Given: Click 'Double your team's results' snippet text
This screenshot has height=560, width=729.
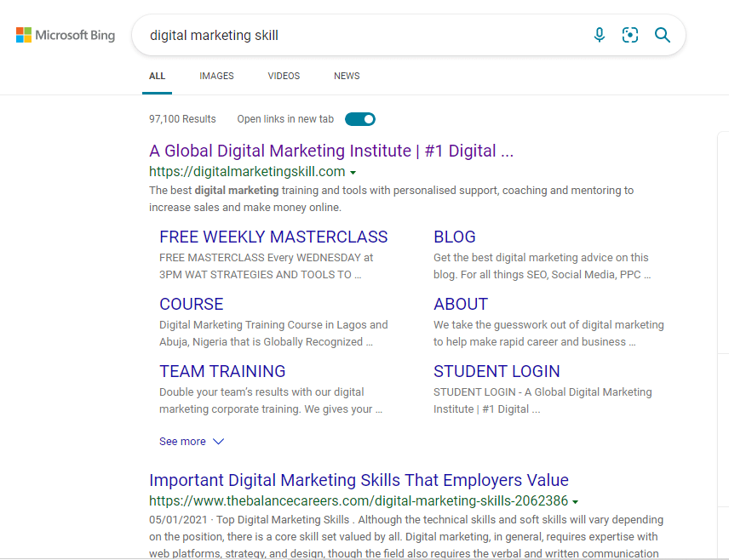Looking at the screenshot, I should [x=271, y=401].
